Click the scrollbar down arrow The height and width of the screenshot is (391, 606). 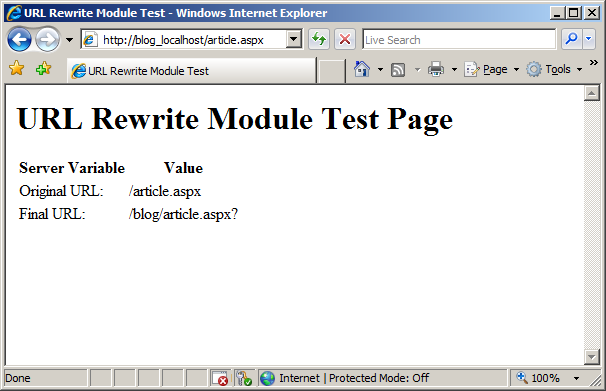point(592,357)
